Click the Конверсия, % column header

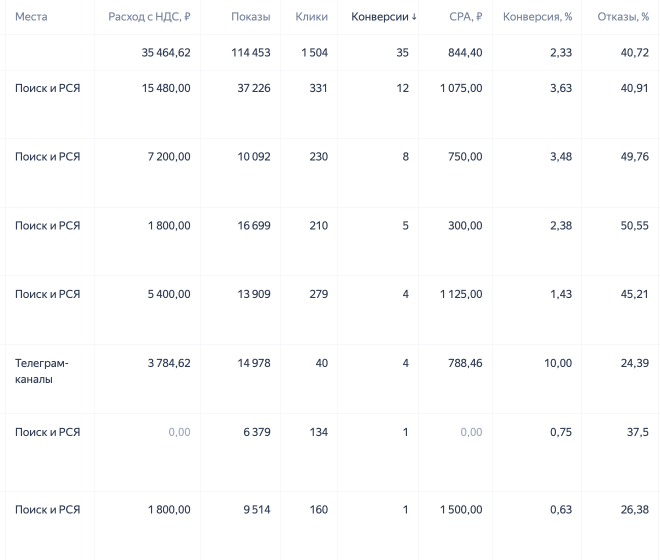[538, 17]
